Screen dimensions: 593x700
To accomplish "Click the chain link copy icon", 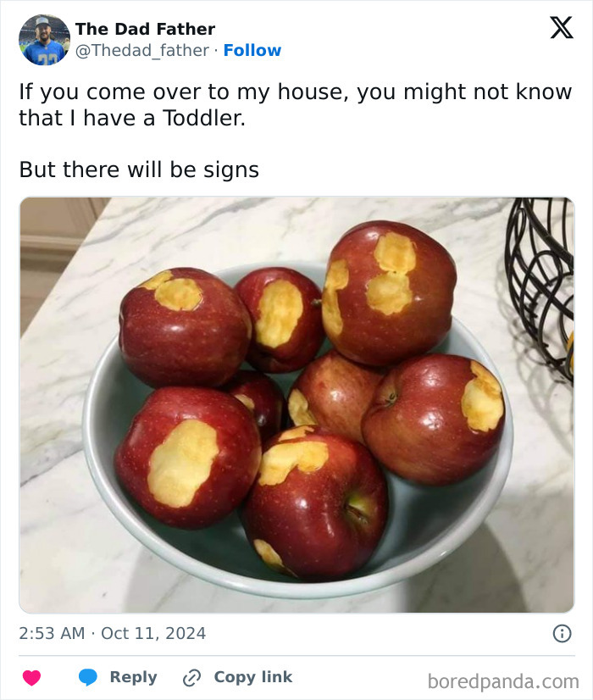I will pyautogui.click(x=191, y=678).
